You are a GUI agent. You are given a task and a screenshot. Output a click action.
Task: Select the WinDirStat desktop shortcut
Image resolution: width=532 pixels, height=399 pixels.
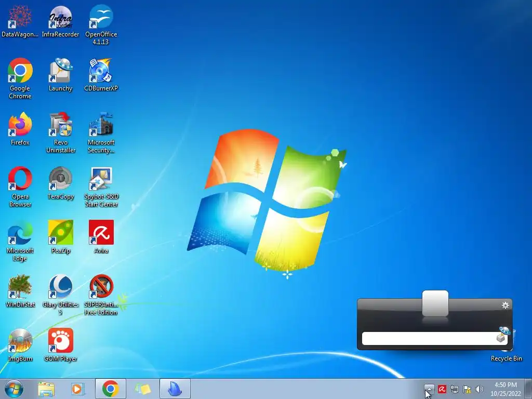(20, 291)
